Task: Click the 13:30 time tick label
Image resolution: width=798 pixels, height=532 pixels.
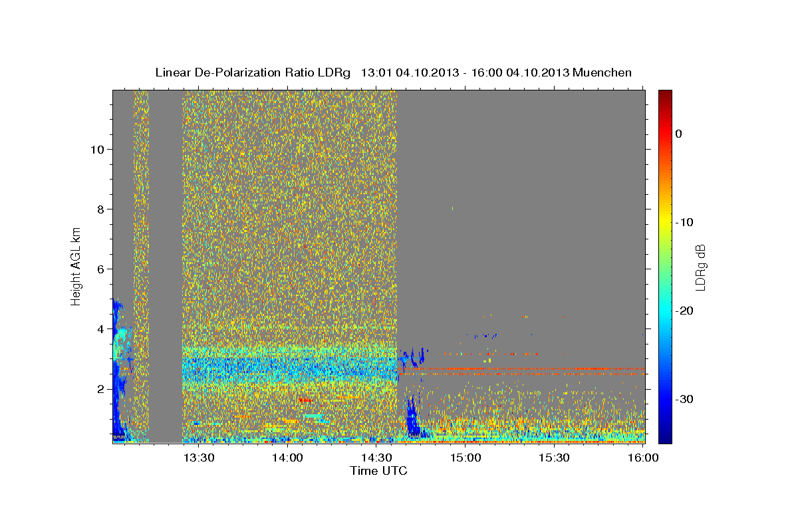Action: (199, 458)
